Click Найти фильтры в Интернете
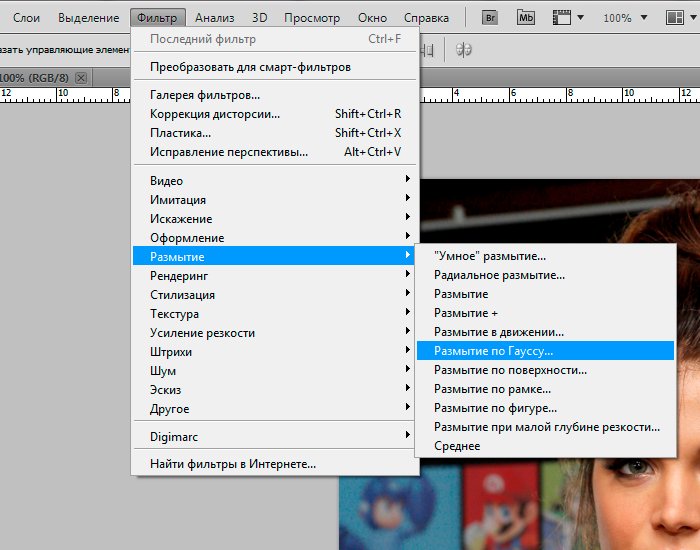The image size is (700, 550). pyautogui.click(x=233, y=464)
